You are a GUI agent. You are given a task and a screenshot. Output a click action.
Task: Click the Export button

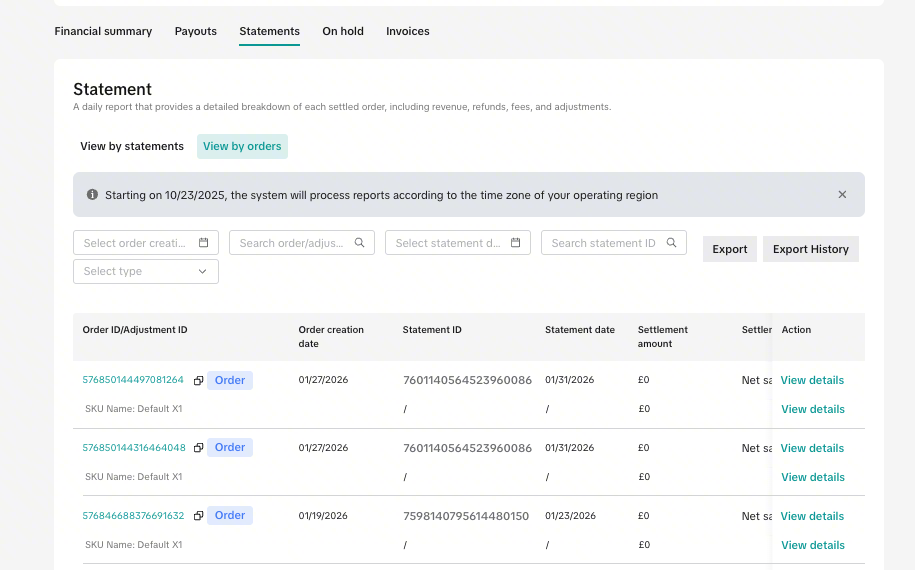730,249
